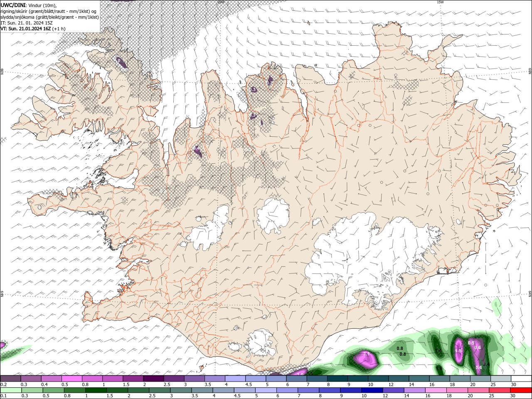The height and width of the screenshot is (399, 532).
Task: Click the pale green 0.1 swatch in lower legend
Action: (x=11, y=390)
